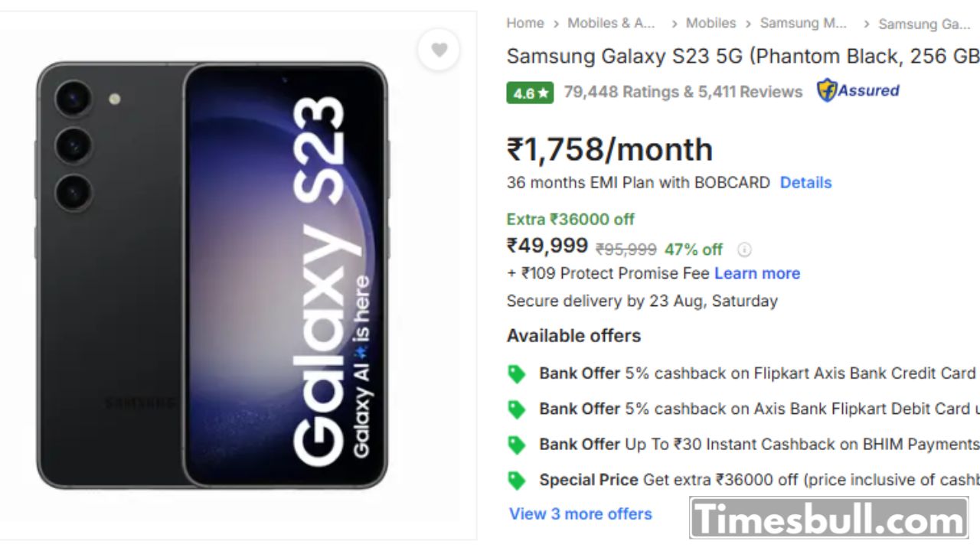Click the Galaxy S23 product image
980x551 pixels.
(212, 275)
